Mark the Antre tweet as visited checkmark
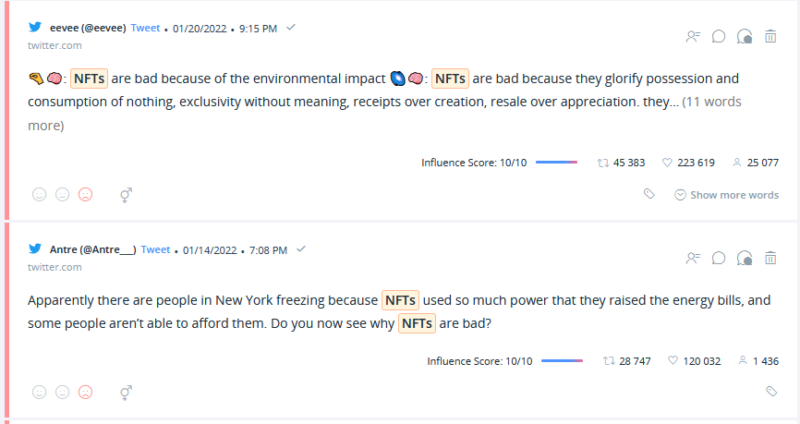Image resolution: width=800 pixels, height=424 pixels. (301, 249)
